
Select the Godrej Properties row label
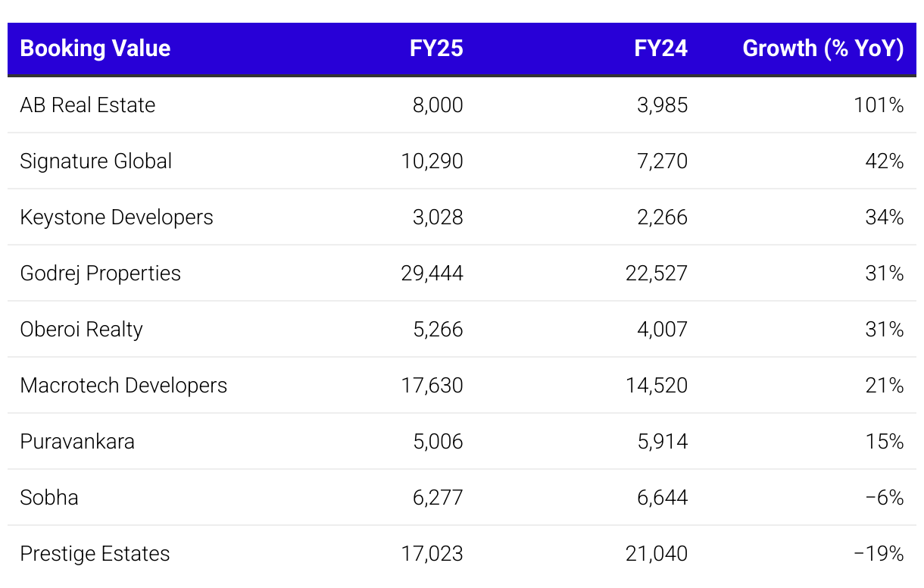pyautogui.click(x=101, y=273)
